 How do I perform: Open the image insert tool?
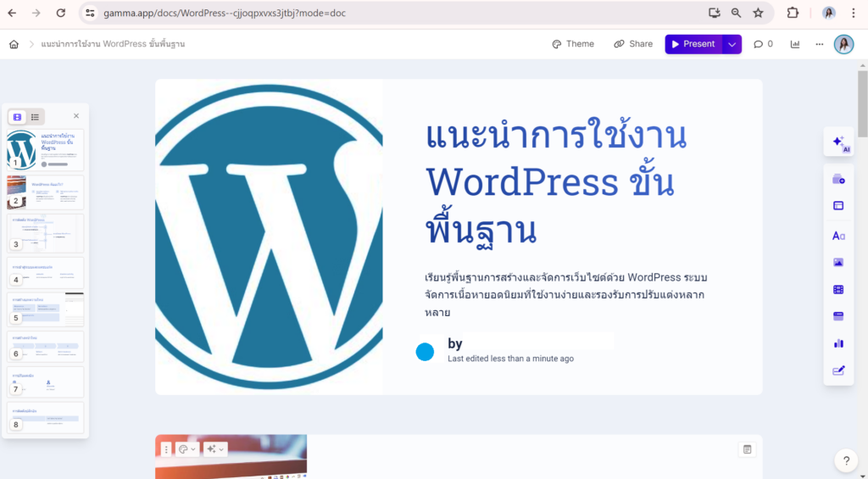[x=838, y=263]
